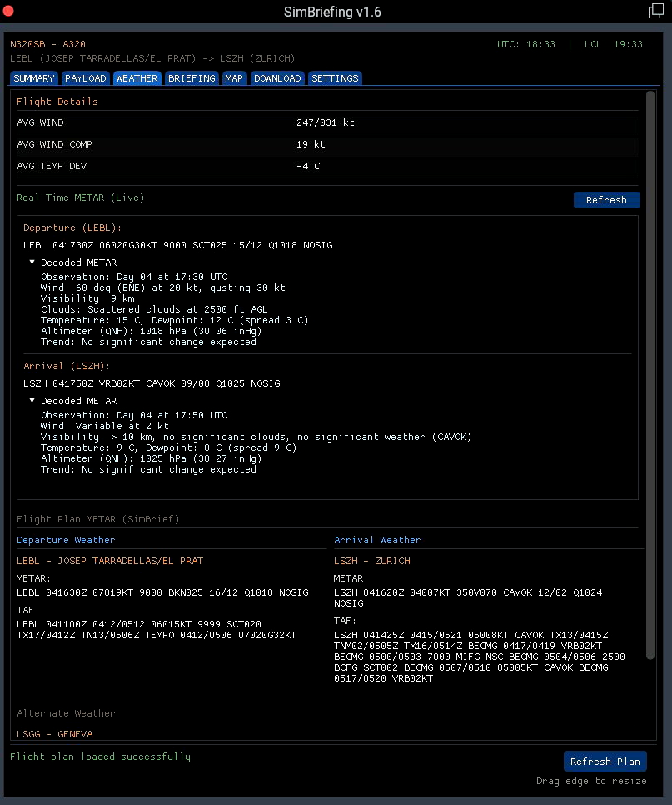Viewport: 672px width, 805px height.
Task: Select the WEATHER tab
Action: coord(137,77)
